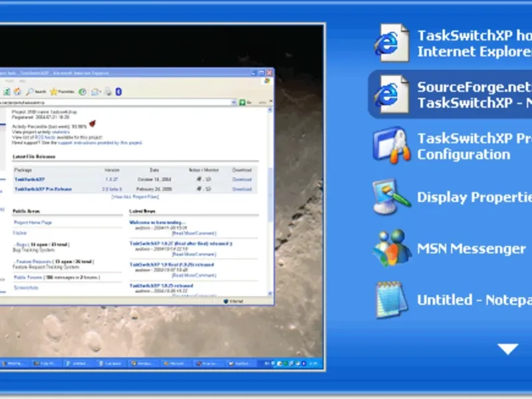
Task: Click scroll-up arrow of IE preview scrollbar
Action: [271, 110]
